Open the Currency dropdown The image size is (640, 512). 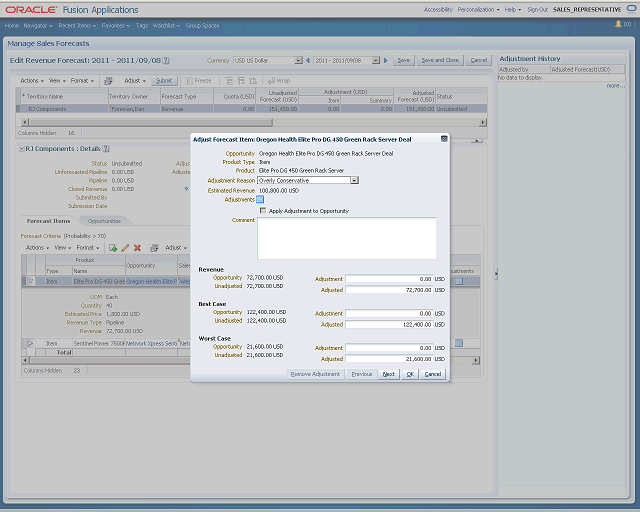coord(298,60)
